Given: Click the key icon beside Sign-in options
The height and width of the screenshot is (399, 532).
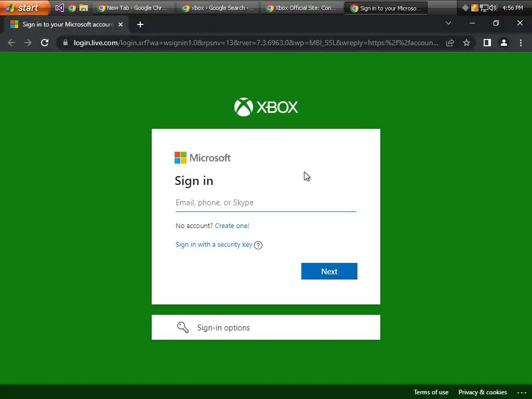Looking at the screenshot, I should 183,327.
